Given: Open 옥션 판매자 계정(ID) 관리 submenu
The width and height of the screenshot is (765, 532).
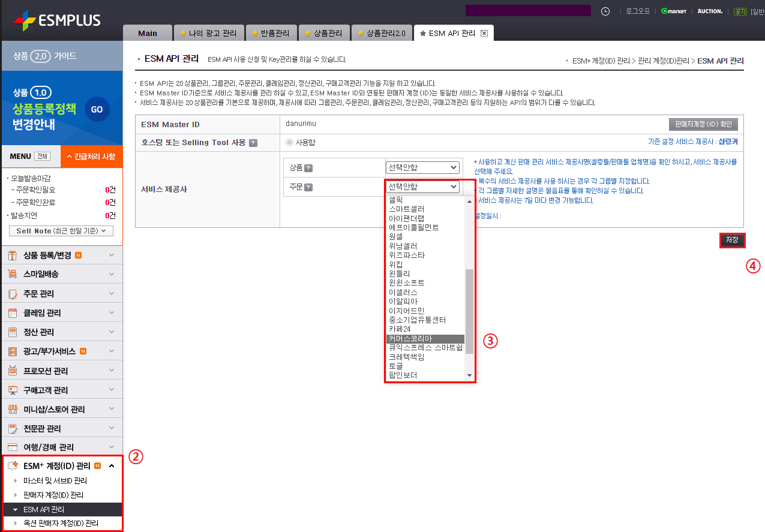Looking at the screenshot, I should [61, 524].
